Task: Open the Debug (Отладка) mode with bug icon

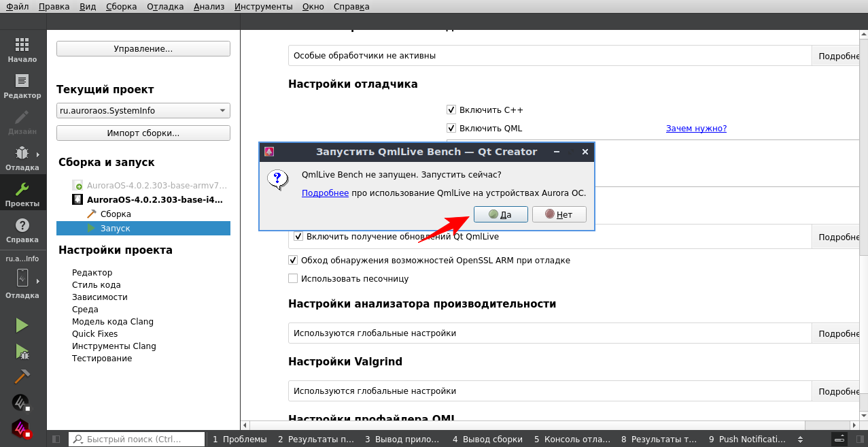Action: pos(22,157)
